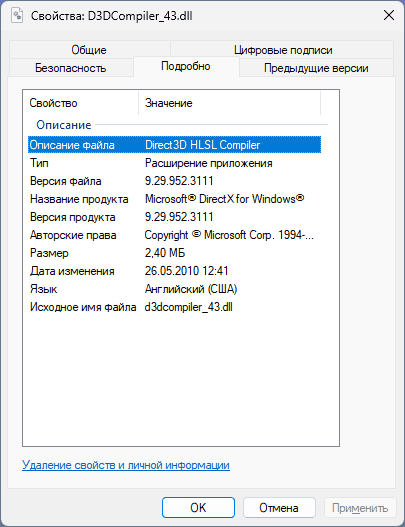Select the Direct3D HLSL Compiler value
The image size is (405, 527).
tap(203, 145)
